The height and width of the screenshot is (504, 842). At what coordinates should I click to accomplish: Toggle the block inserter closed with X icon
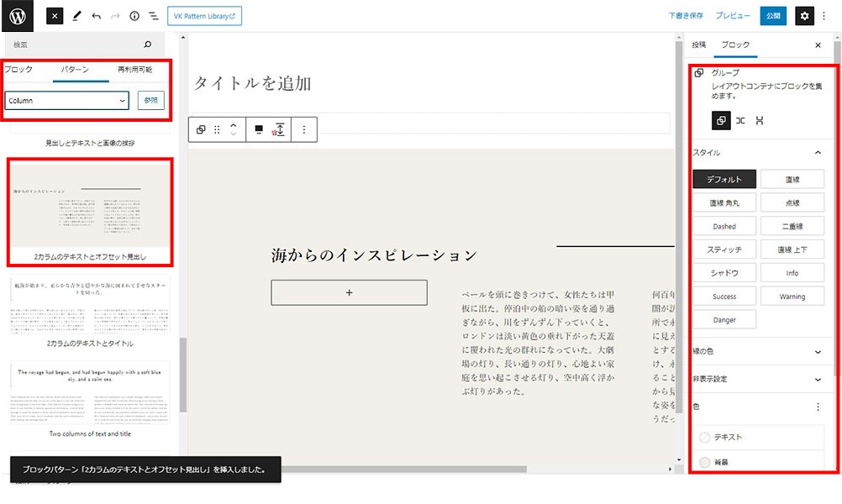point(54,15)
